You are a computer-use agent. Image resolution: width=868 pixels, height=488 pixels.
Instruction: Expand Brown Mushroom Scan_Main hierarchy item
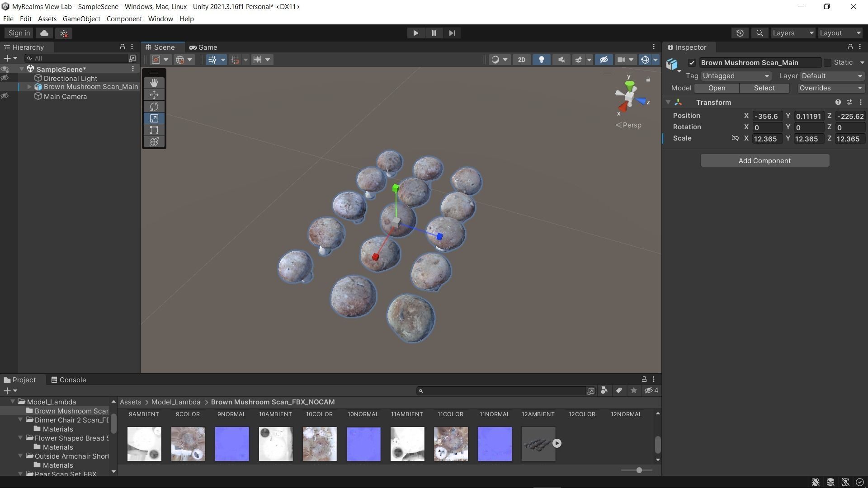coord(29,87)
